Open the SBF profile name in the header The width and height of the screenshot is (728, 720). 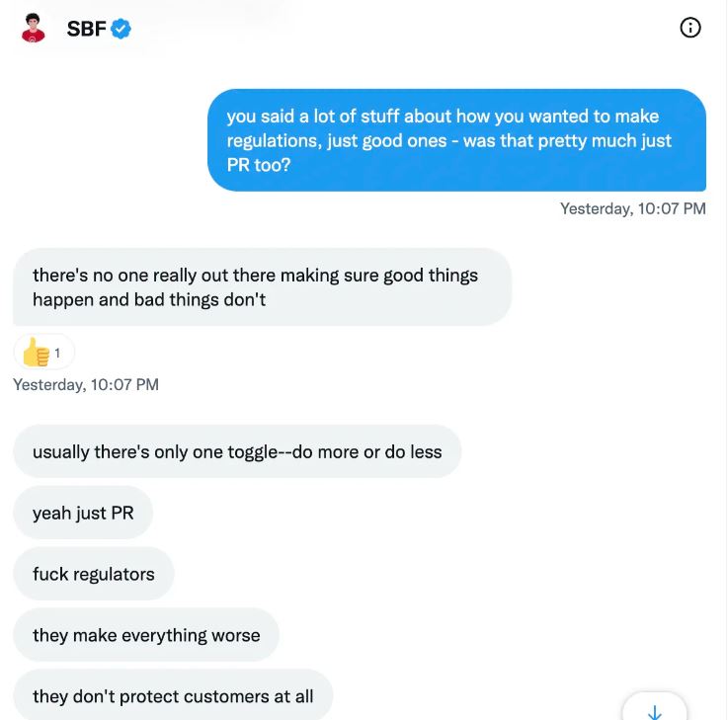click(86, 29)
